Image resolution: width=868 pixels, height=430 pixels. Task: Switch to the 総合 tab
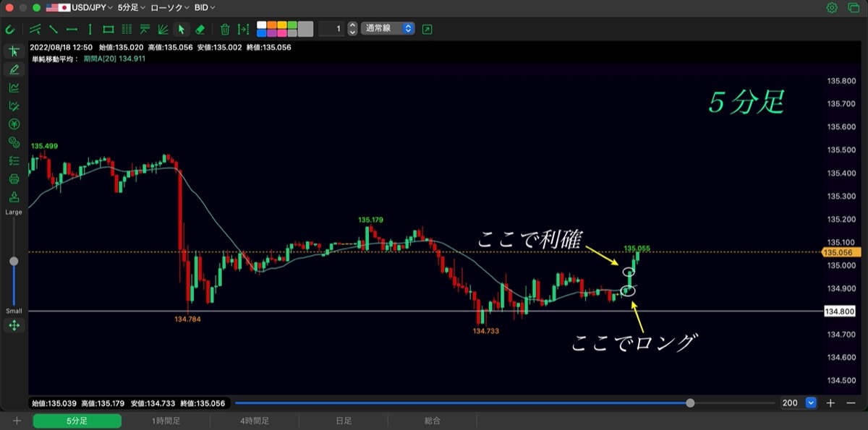(432, 421)
